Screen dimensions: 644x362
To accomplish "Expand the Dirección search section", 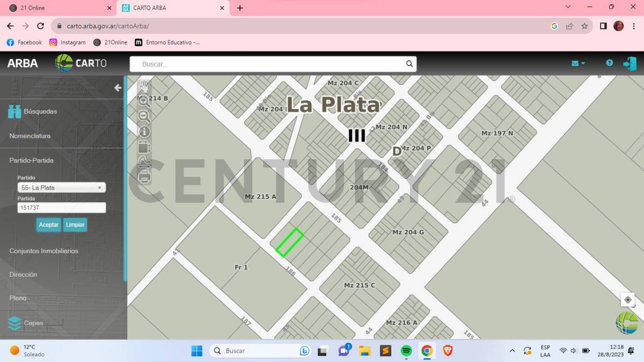I will coord(23,275).
